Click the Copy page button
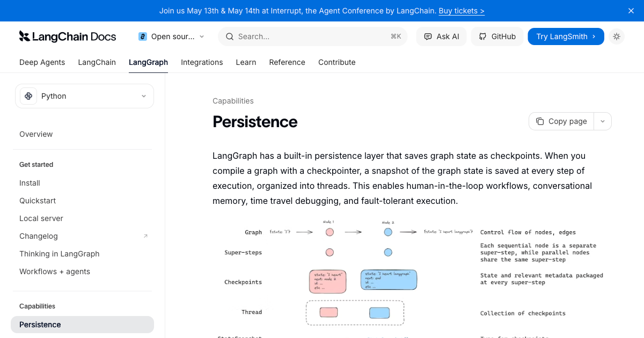Screen dimensions: 644x338 (x=562, y=121)
